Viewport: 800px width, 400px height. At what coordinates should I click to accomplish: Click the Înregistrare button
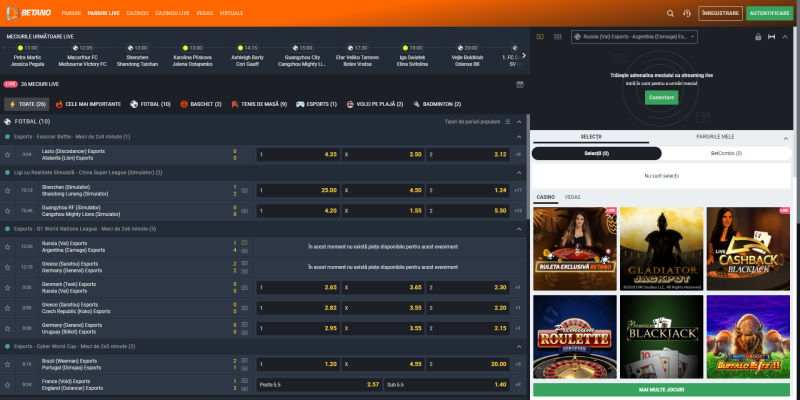pyautogui.click(x=720, y=13)
